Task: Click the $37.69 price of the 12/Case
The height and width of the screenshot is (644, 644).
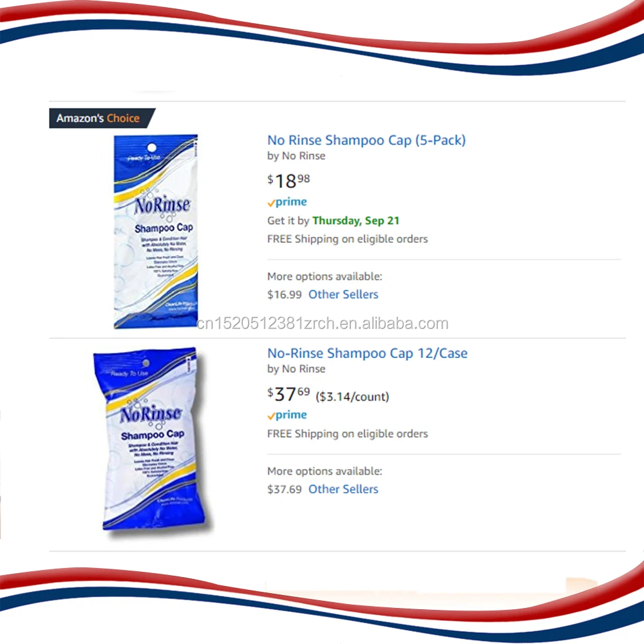Action: [x=289, y=394]
